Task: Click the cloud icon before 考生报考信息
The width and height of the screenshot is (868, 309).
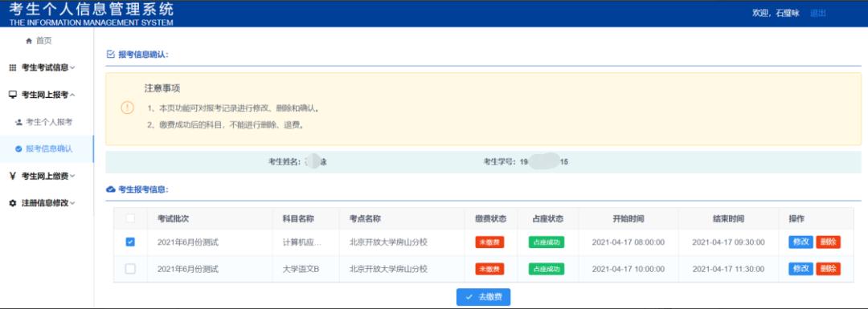Action: (110, 189)
